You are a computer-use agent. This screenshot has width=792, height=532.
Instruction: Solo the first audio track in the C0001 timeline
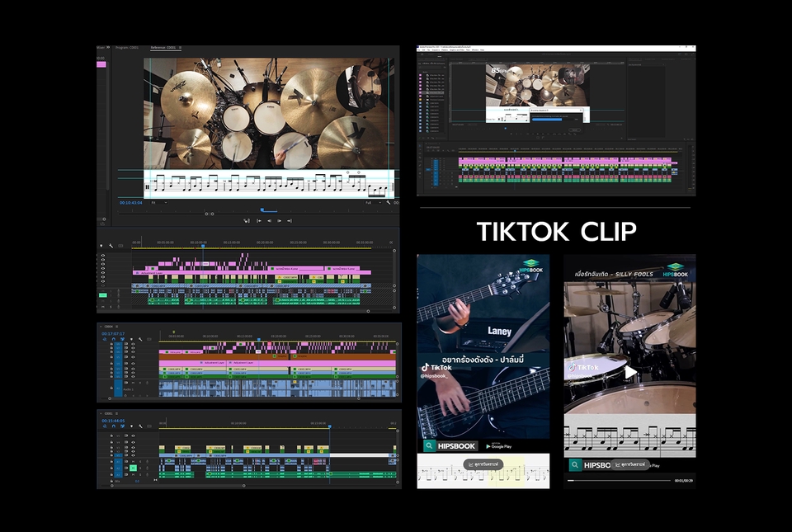[140, 461]
